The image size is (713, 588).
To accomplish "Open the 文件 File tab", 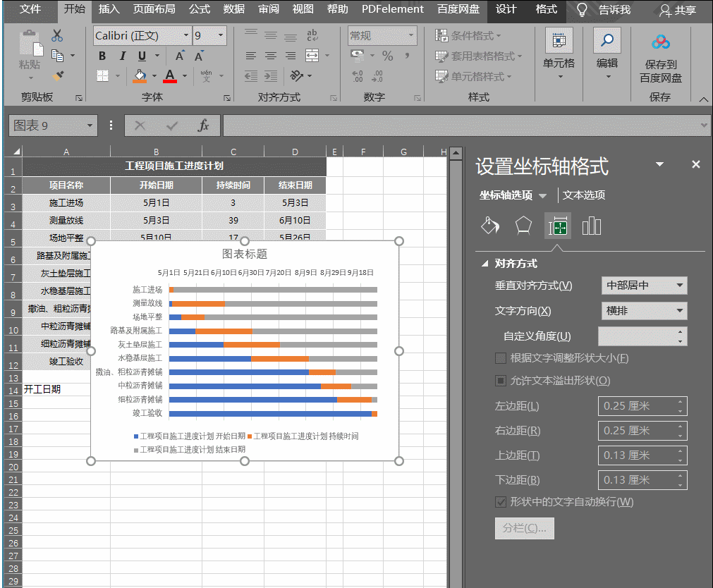I will click(x=30, y=9).
